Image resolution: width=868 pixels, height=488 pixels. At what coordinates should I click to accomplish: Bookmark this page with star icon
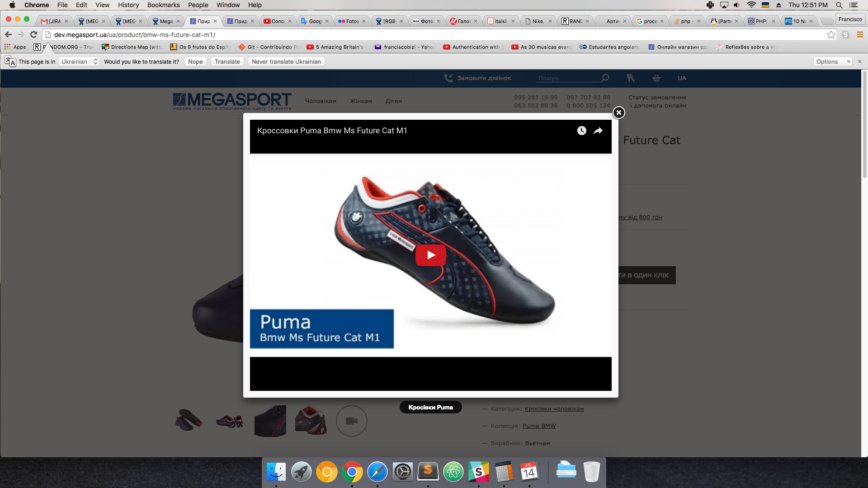coord(831,35)
